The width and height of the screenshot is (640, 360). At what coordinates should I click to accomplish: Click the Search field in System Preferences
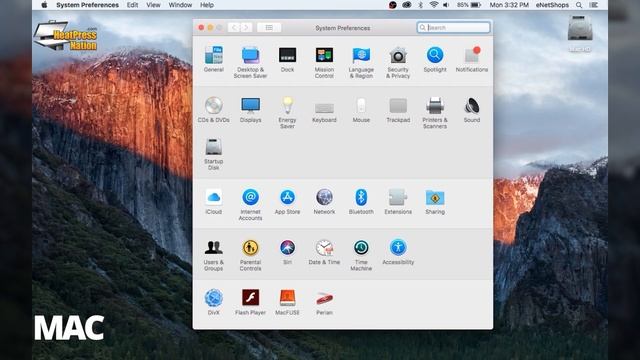point(453,27)
